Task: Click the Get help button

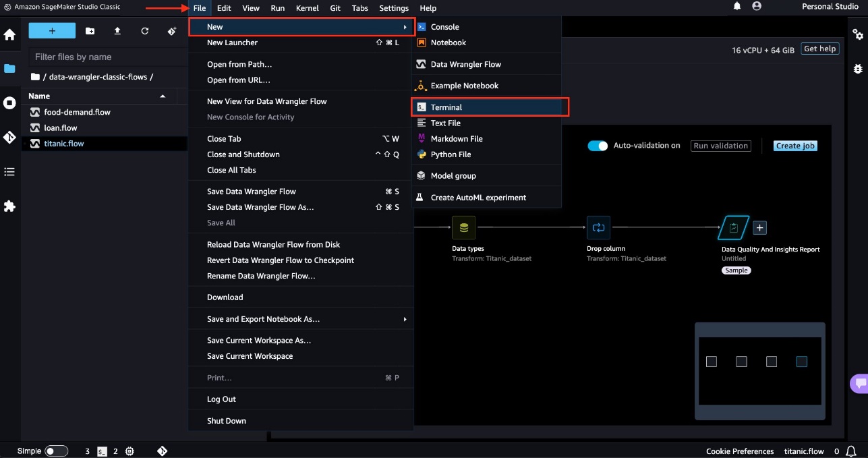Action: pos(820,49)
